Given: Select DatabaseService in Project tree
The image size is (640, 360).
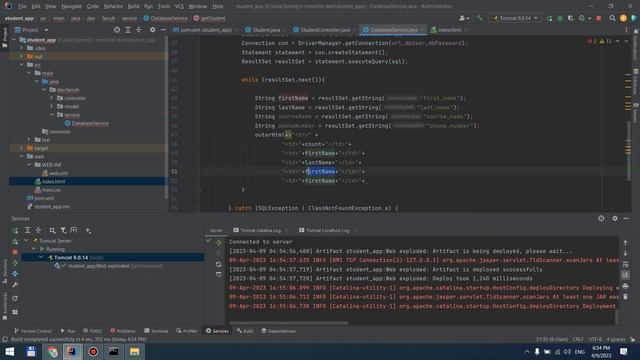Looking at the screenshot, I should [90, 123].
